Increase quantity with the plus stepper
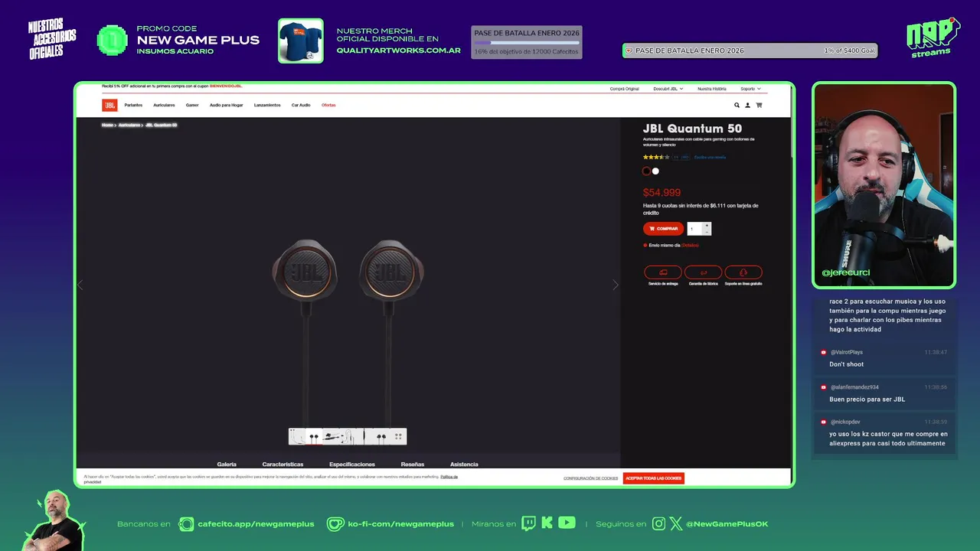Image resolution: width=980 pixels, height=551 pixels. 707,226
